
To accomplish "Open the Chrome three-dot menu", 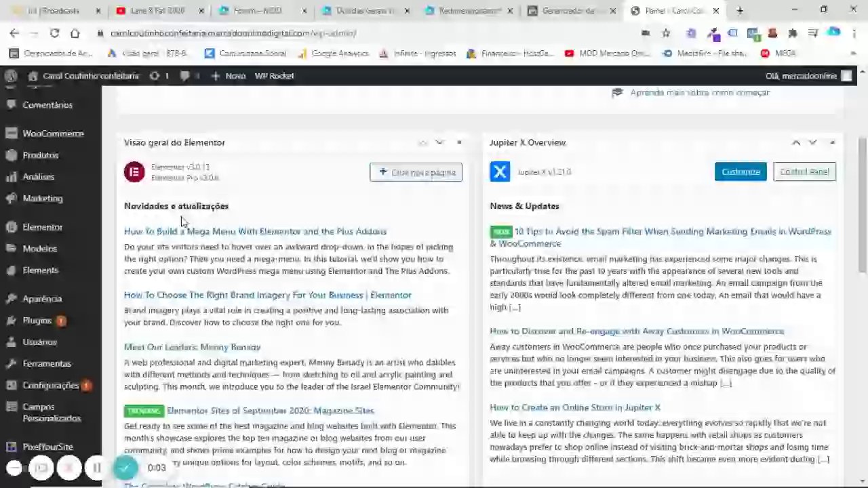I will click(x=854, y=33).
